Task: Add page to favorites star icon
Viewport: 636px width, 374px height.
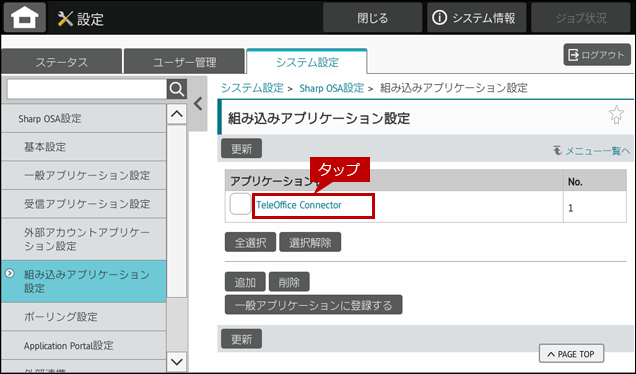Action: tap(616, 115)
